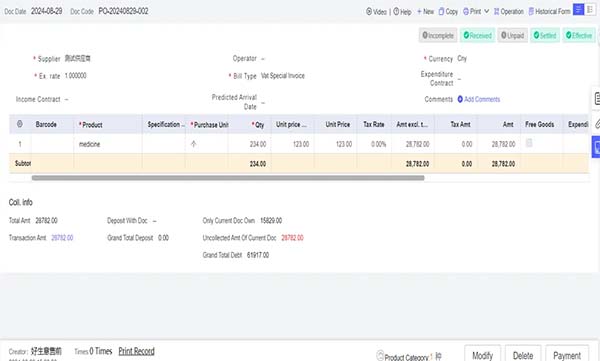600x361 pixels.
Task: Copy this purchase order
Action: [x=448, y=11]
